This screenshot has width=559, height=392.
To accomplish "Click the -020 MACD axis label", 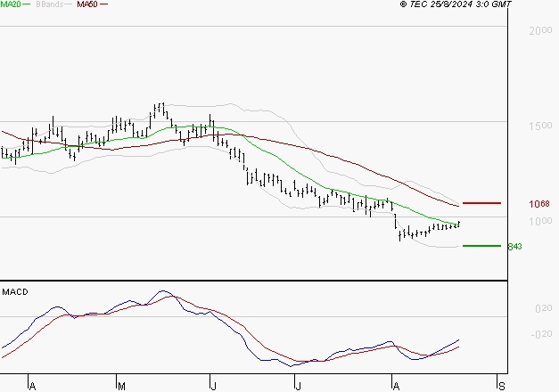I will coord(541,334).
